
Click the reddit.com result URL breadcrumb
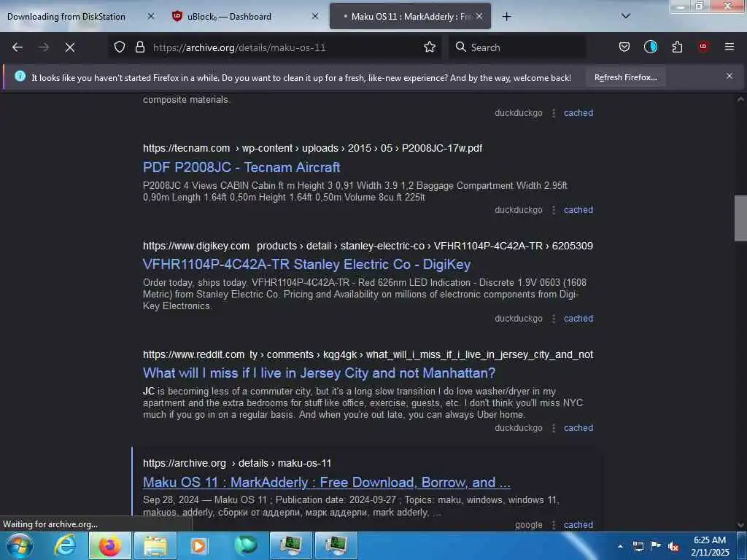[368, 355]
